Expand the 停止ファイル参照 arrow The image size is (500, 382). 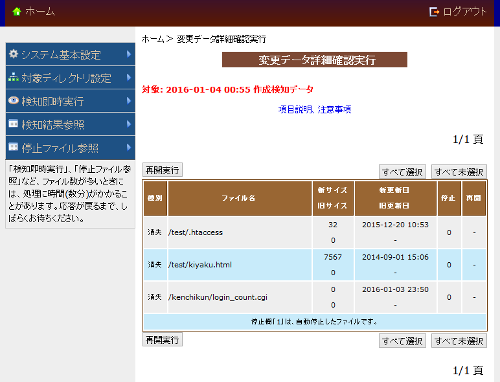tap(129, 147)
